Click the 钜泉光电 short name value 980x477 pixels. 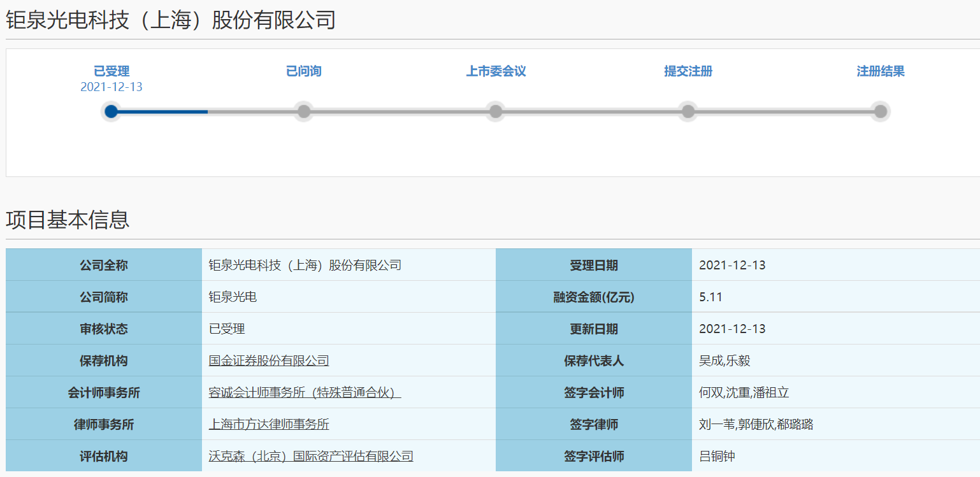233,297
